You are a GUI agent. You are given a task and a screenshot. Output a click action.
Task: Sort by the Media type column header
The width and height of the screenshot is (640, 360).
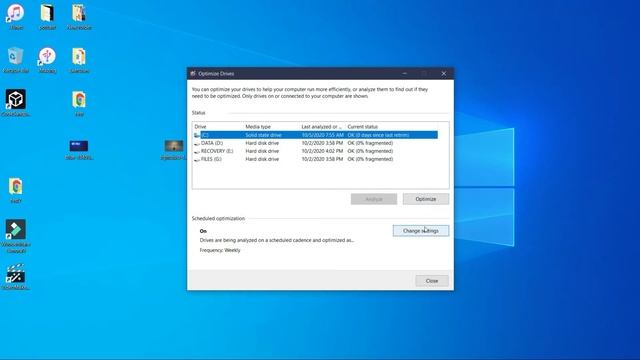[x=272, y=127]
